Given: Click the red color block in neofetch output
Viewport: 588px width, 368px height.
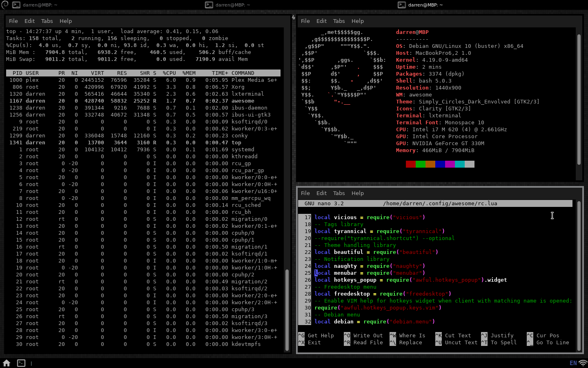Looking at the screenshot, I should 410,164.
